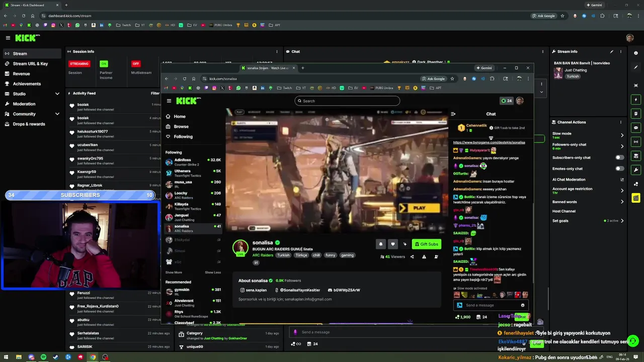The image size is (644, 362).
Task: Click Host Channel action
Action: 564,211
